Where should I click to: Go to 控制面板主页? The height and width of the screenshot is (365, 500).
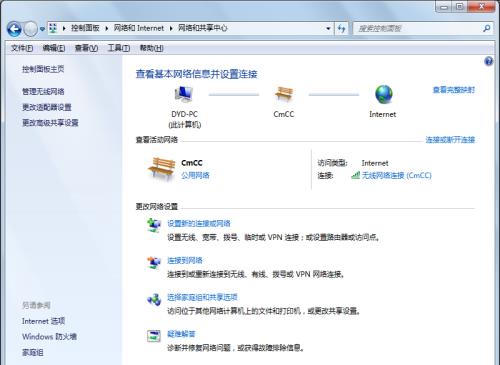pos(43,69)
